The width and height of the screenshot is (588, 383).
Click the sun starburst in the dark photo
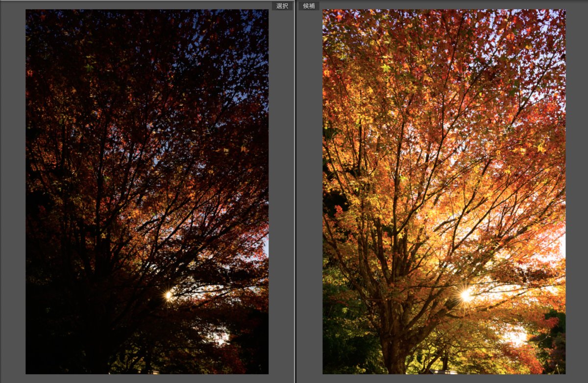point(168,295)
